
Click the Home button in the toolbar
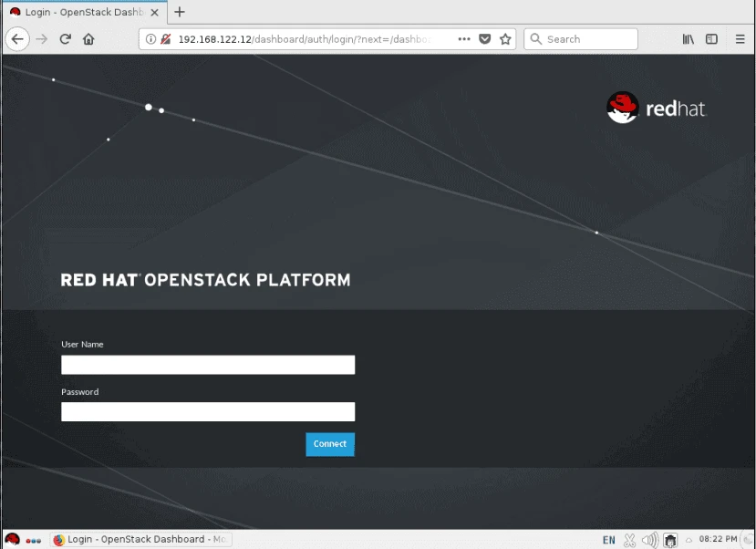click(x=88, y=39)
